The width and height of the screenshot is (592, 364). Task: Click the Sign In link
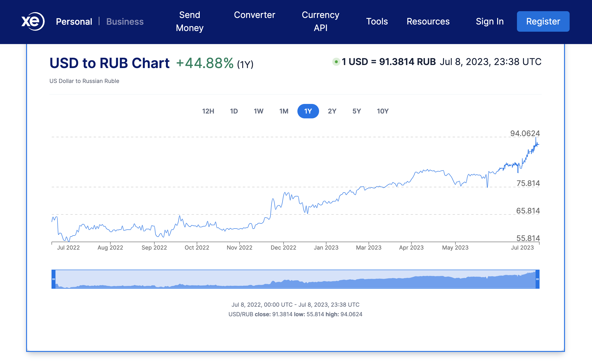click(x=490, y=21)
